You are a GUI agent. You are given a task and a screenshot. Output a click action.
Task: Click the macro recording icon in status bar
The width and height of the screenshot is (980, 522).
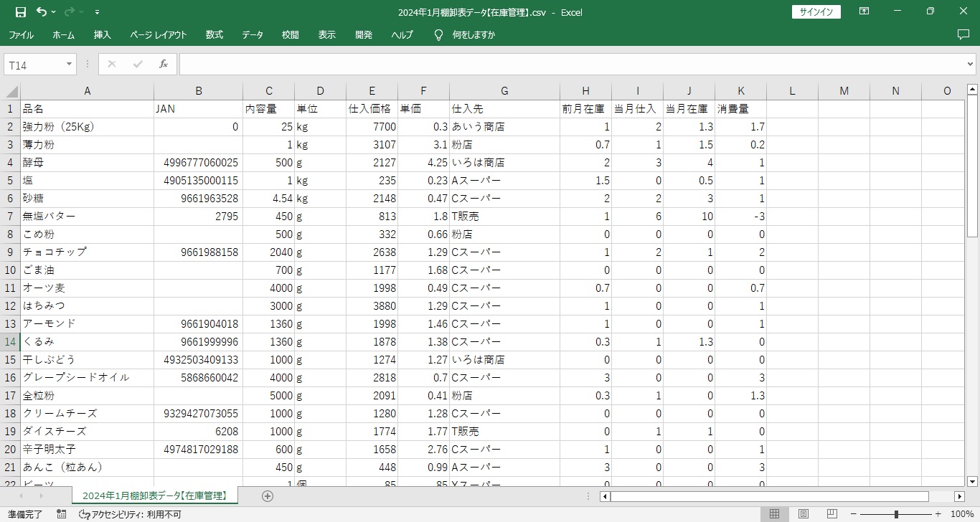(62, 514)
